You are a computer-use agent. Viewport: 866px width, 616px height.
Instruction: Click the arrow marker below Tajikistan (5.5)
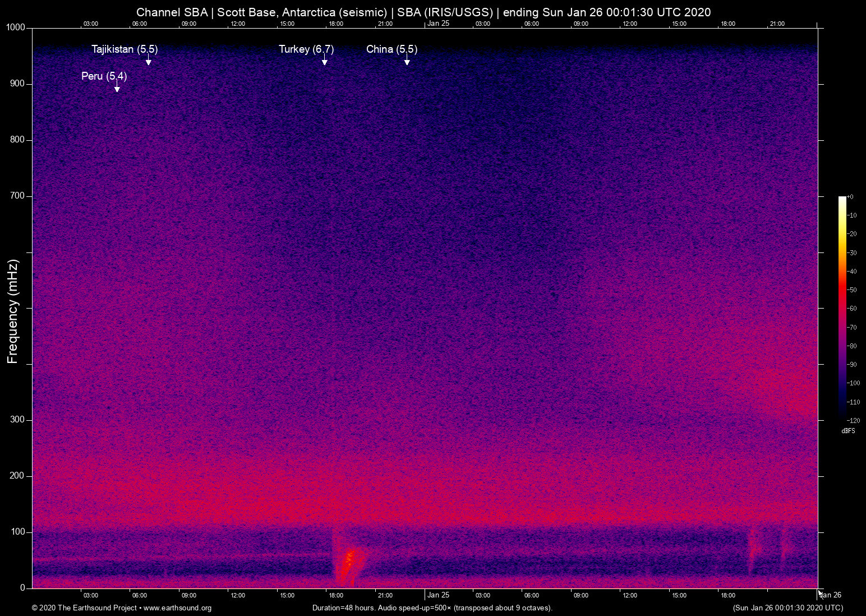(148, 62)
